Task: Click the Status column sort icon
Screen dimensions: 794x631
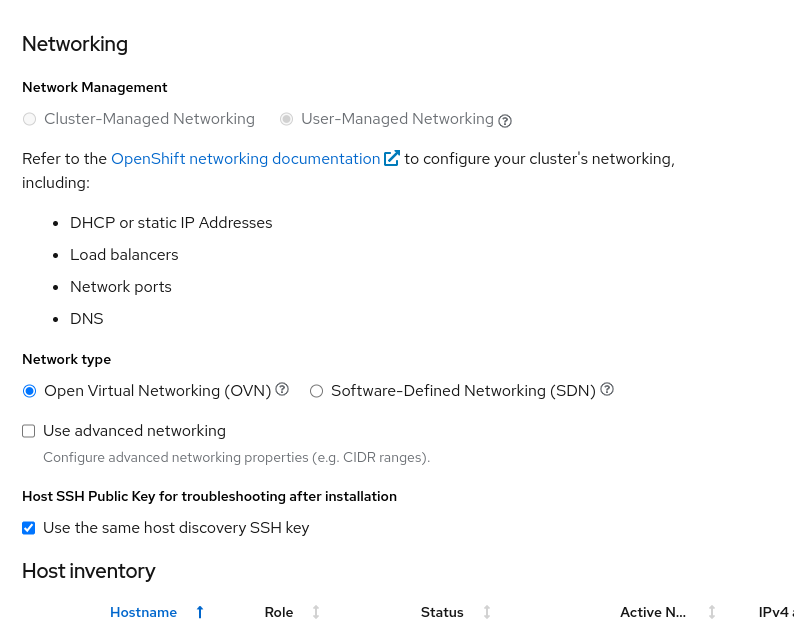Action: coord(487,612)
